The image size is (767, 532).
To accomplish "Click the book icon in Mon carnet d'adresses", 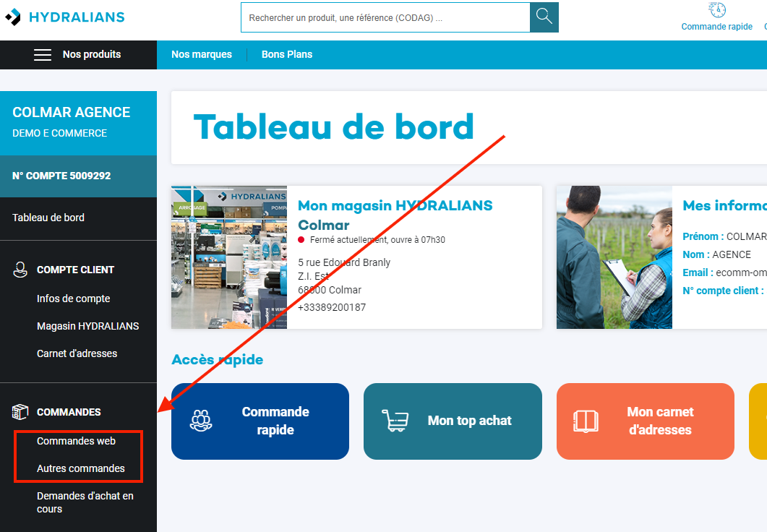I will (x=586, y=421).
